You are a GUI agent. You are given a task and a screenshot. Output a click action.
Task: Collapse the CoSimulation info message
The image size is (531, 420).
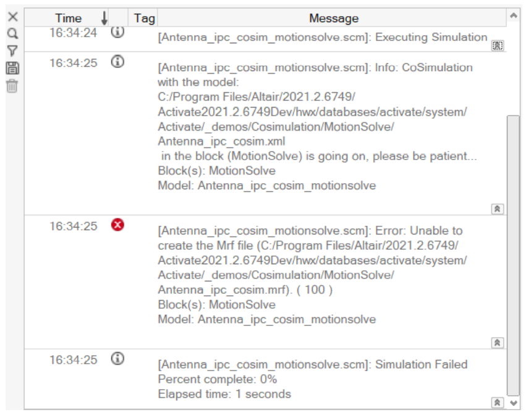tap(498, 209)
